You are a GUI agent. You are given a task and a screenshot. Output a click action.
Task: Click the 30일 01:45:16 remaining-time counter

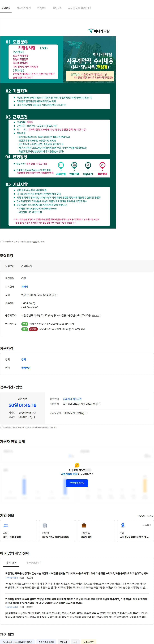click(x=22, y=405)
